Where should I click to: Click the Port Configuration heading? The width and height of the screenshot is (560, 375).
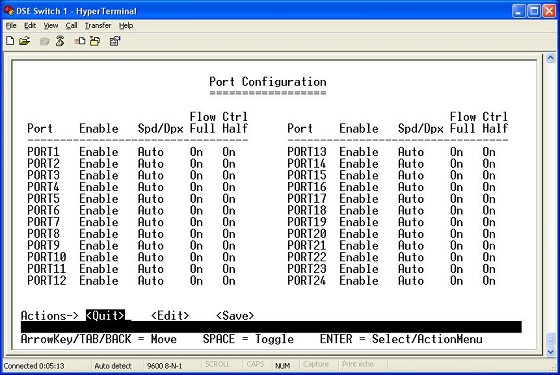(x=268, y=82)
